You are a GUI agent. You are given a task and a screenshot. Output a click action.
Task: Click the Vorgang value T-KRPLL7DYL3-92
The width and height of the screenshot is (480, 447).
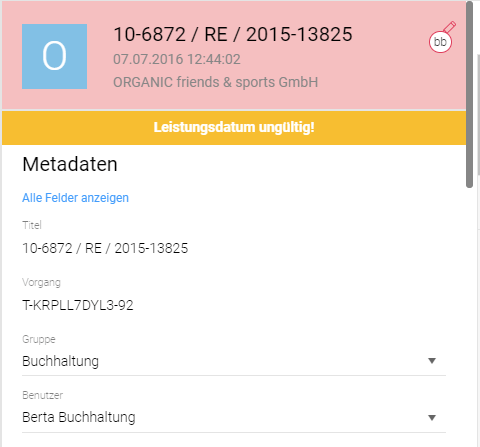tap(78, 305)
